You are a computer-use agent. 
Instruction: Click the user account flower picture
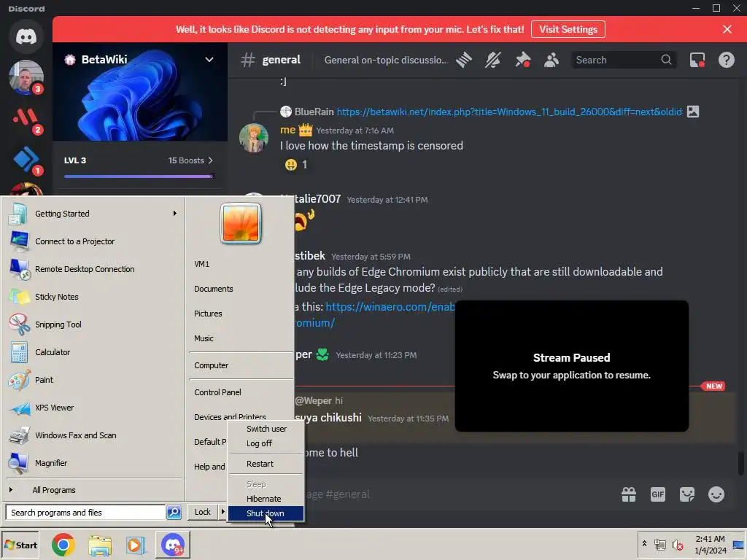(x=241, y=223)
